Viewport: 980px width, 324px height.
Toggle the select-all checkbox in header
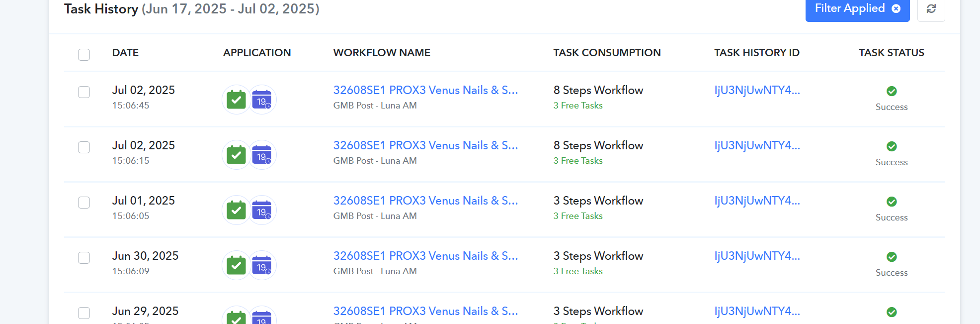[84, 54]
